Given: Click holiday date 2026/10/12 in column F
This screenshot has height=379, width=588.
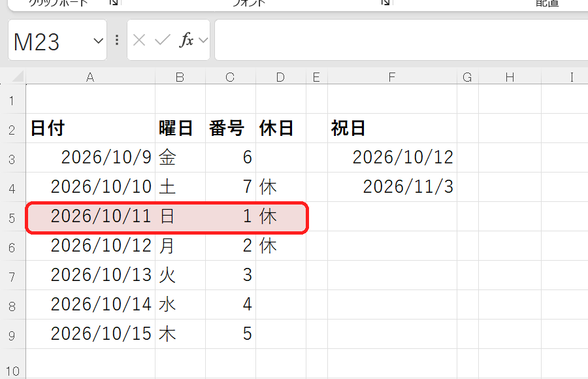Looking at the screenshot, I should (x=392, y=157).
